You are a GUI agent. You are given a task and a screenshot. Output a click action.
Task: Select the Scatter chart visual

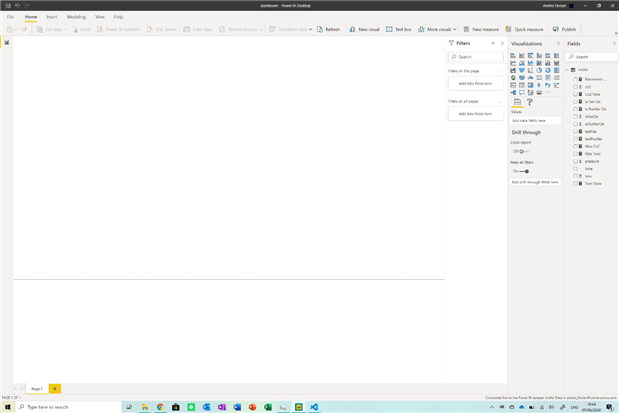point(530,70)
